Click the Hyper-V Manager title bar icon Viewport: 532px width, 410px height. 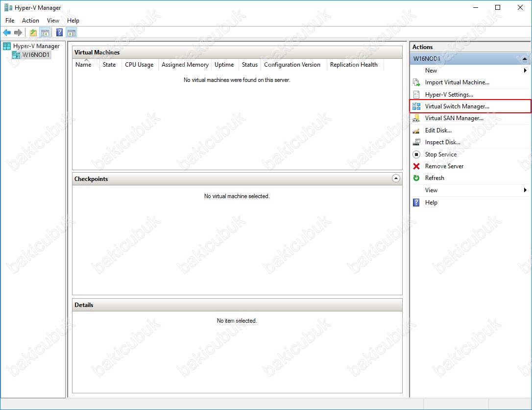(8, 7)
